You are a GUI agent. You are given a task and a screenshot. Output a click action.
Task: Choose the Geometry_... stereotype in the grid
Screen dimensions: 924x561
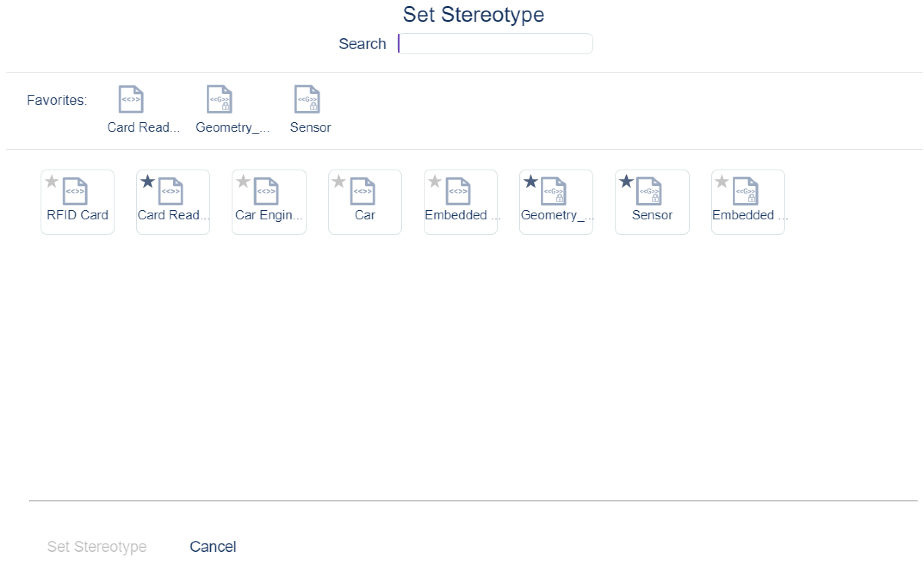coord(554,191)
